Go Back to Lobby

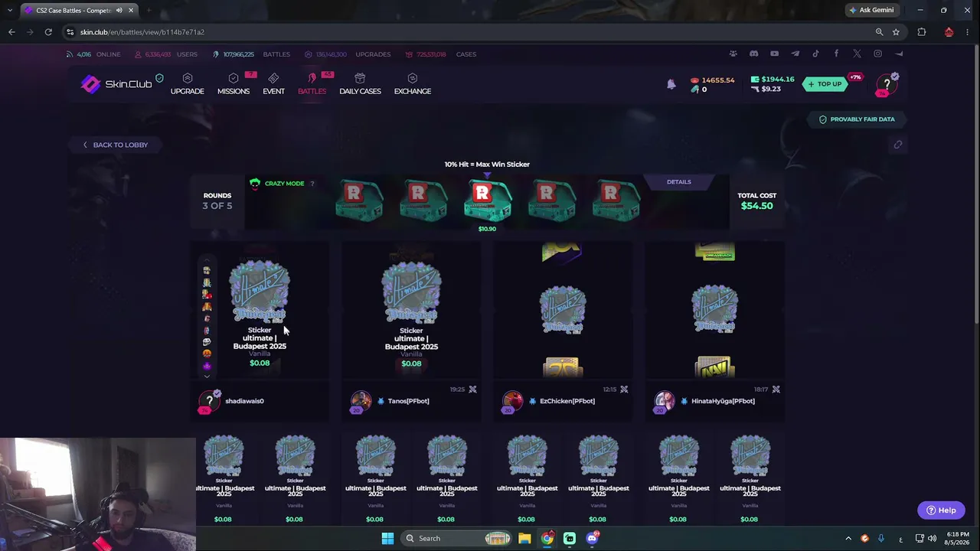(116, 145)
